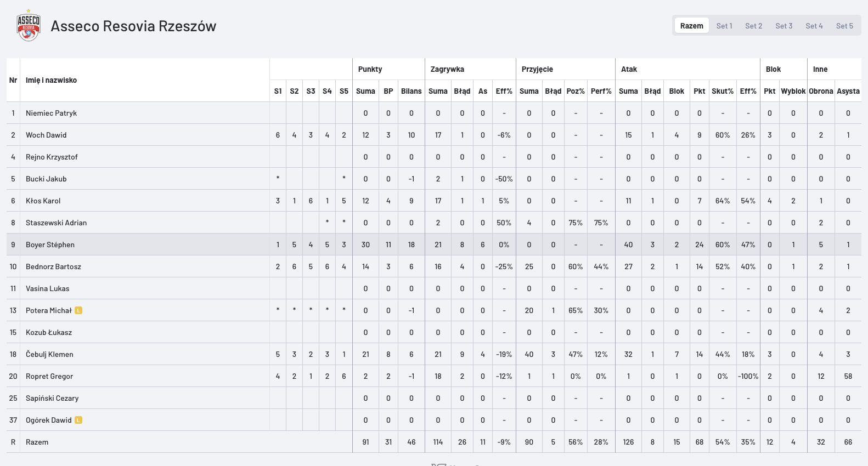The width and height of the screenshot is (868, 466).
Task: Click the Razem totals row label
Action: point(37,442)
